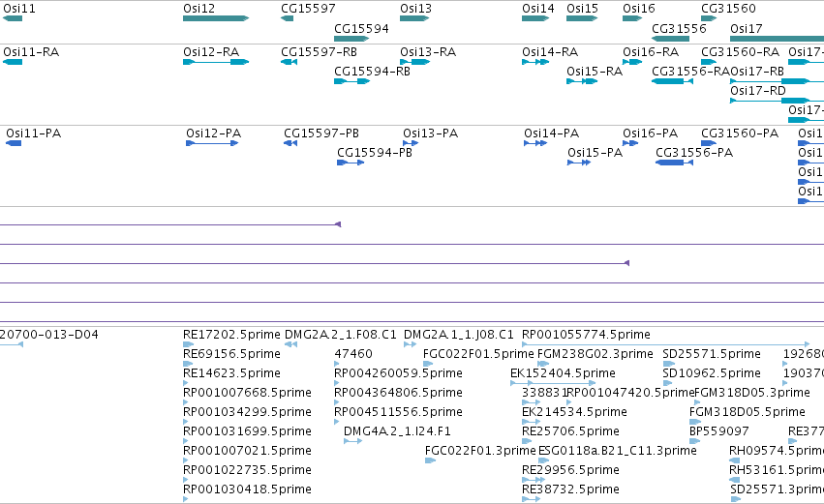Image resolution: width=824 pixels, height=504 pixels.
Task: Select the Osi15-PA protein glyph
Action: click(580, 163)
